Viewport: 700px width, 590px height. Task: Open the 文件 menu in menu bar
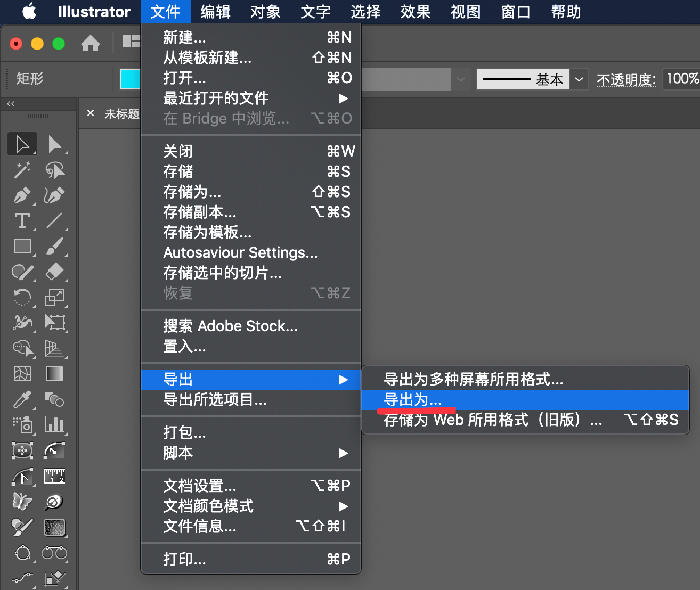[x=165, y=12]
